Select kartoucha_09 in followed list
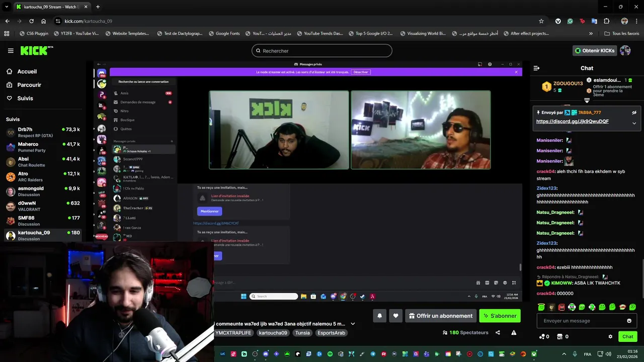 coord(43,235)
